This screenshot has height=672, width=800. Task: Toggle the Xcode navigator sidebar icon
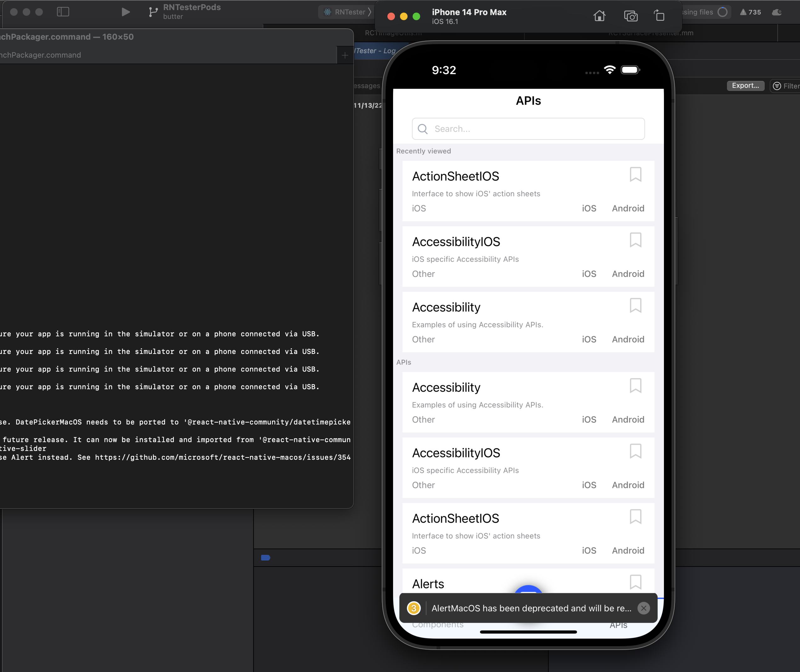coord(63,12)
